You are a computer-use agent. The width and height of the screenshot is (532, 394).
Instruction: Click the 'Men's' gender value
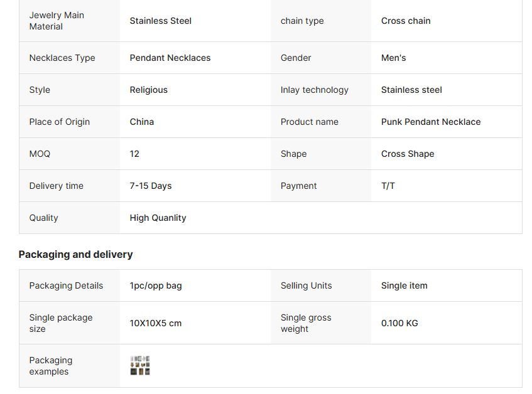pyautogui.click(x=393, y=58)
